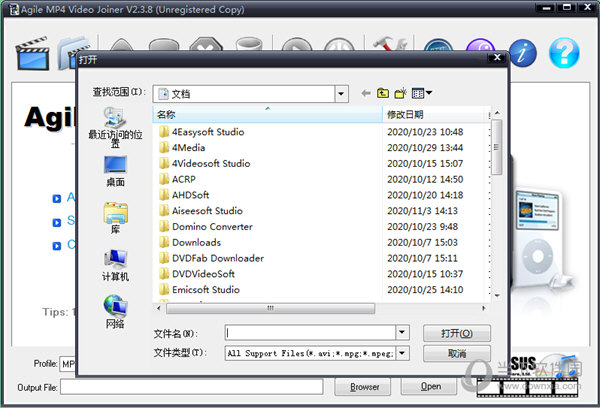Click date 2020/10/25 14:10

(425, 290)
